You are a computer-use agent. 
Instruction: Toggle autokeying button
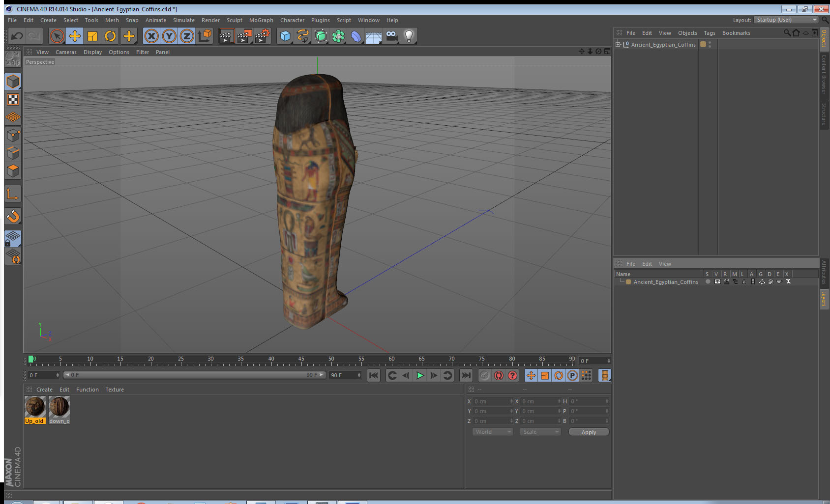(499, 375)
